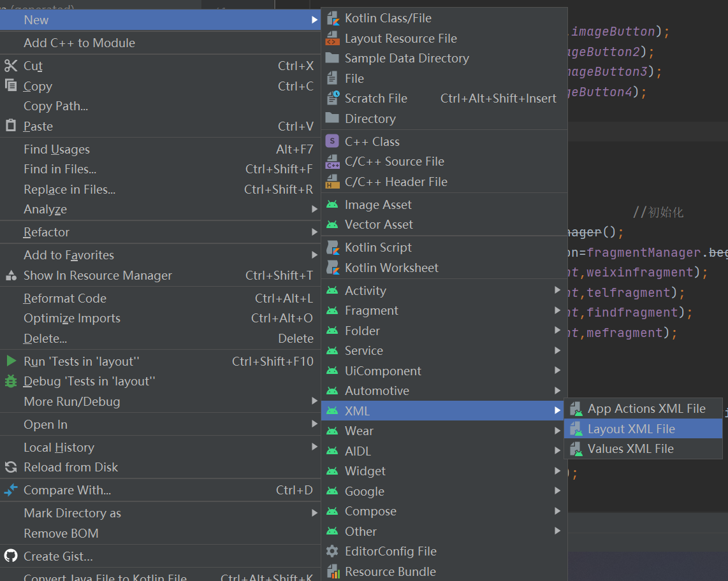The image size is (728, 581).
Task: Expand the Mark Directory as submenu arrow
Action: (314, 513)
